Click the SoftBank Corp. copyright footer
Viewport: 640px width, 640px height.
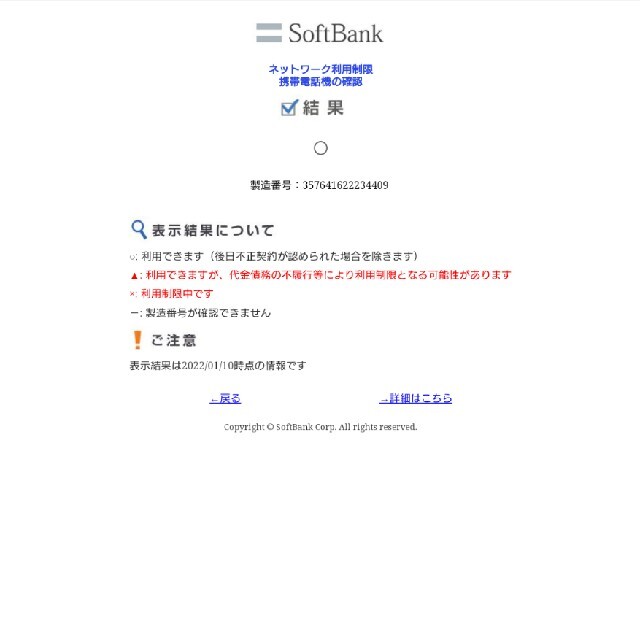click(320, 427)
